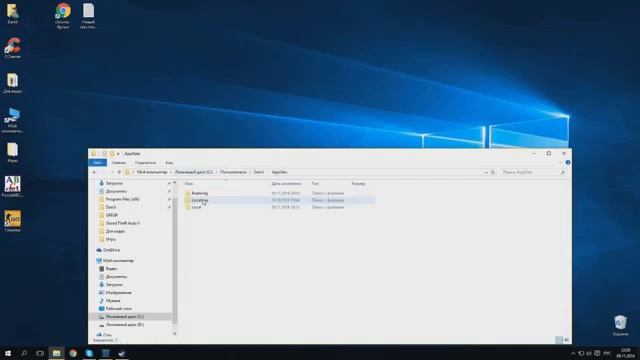Screen dimensions: 640x360
Task: Open the taskbar clock and date
Action: click(x=625, y=353)
